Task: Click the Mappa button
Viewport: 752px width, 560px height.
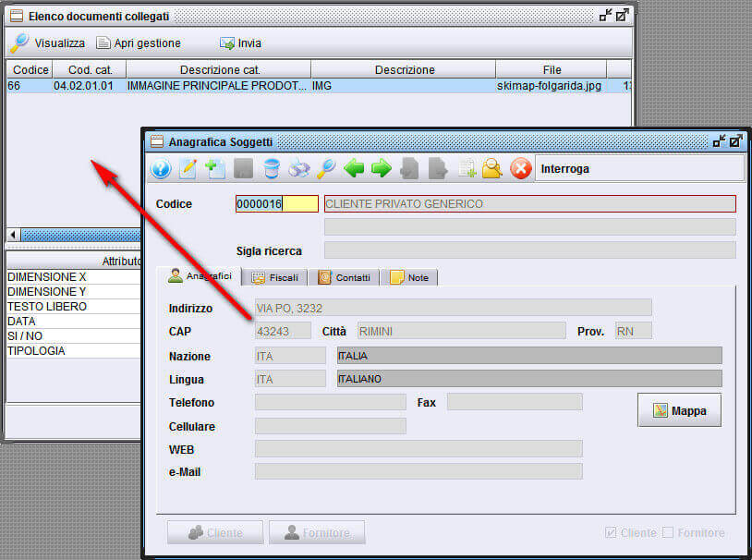Action: 679,409
